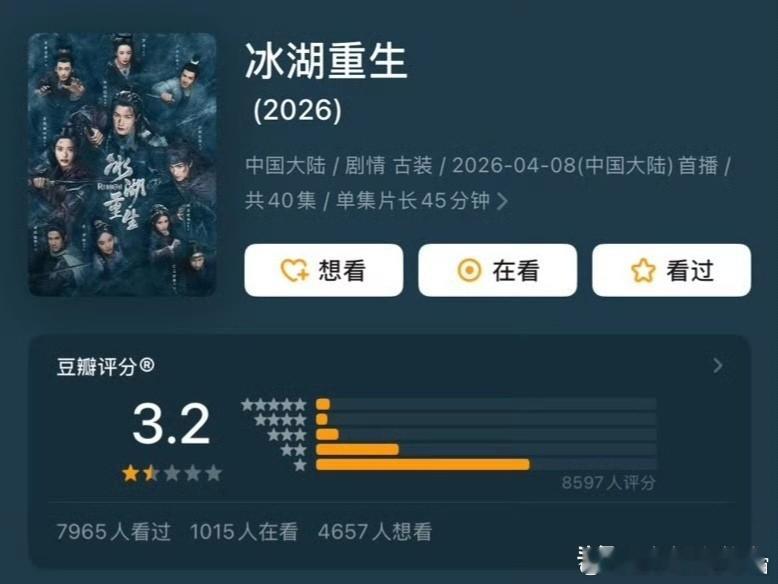Open the 冰湖重生 poster thumbnail
Image resolution: width=778 pixels, height=584 pixels.
pyautogui.click(x=122, y=165)
